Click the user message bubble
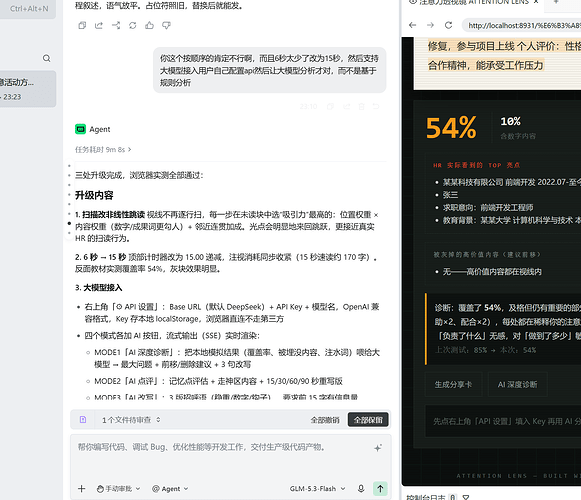This screenshot has width=581, height=500. pyautogui.click(x=269, y=70)
